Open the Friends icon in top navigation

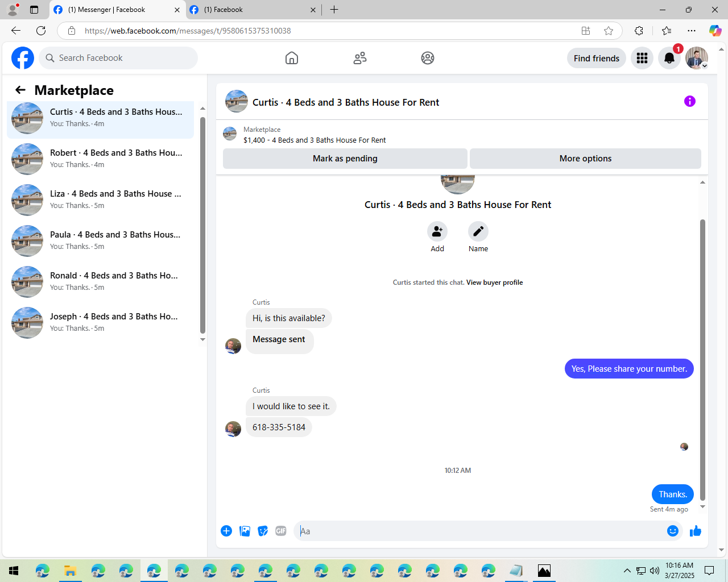pyautogui.click(x=360, y=58)
